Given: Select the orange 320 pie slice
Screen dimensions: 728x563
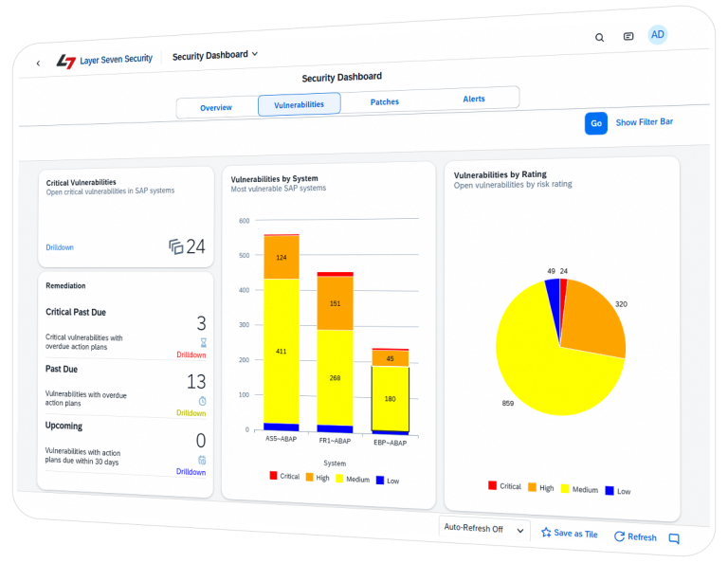Looking at the screenshot, I should (x=594, y=320).
